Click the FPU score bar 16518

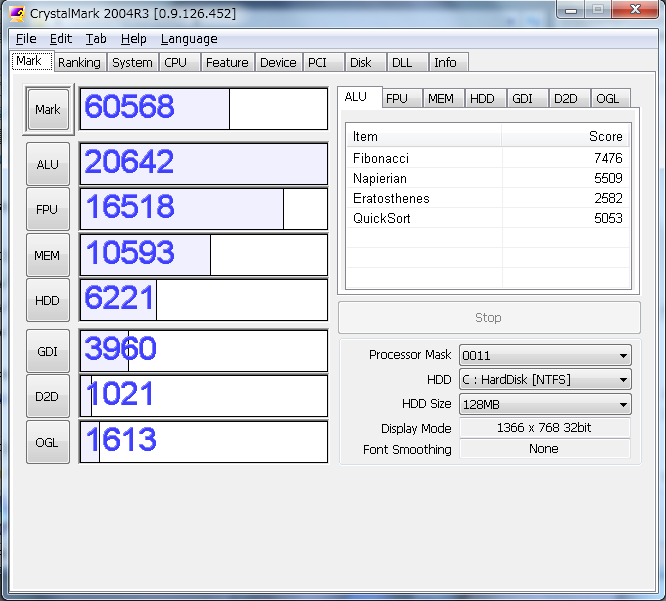pyautogui.click(x=204, y=209)
